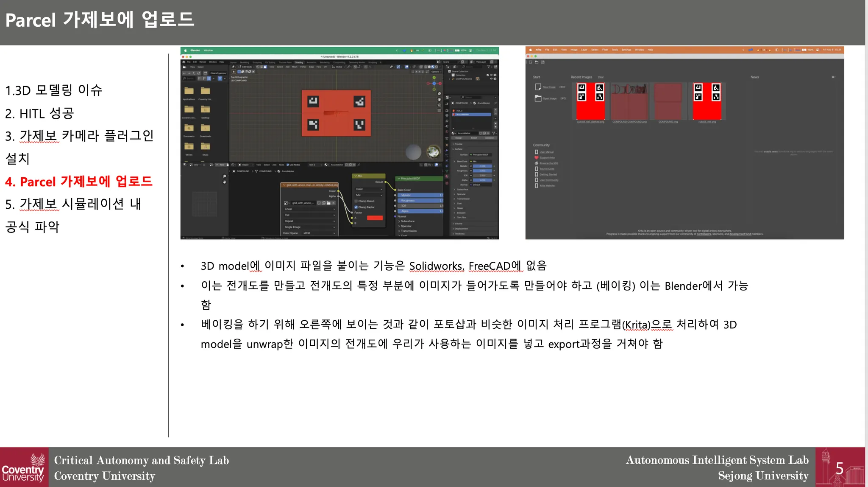Click Krita's New Image document icon

[538, 87]
